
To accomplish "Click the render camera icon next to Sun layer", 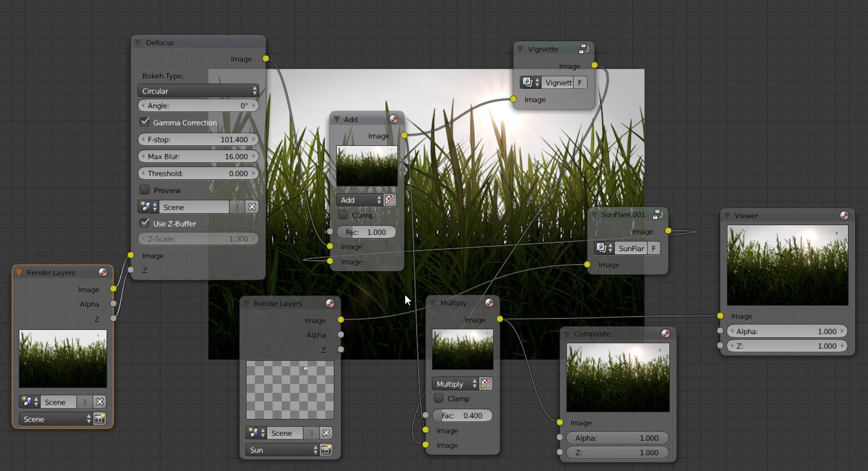I will 326,450.
